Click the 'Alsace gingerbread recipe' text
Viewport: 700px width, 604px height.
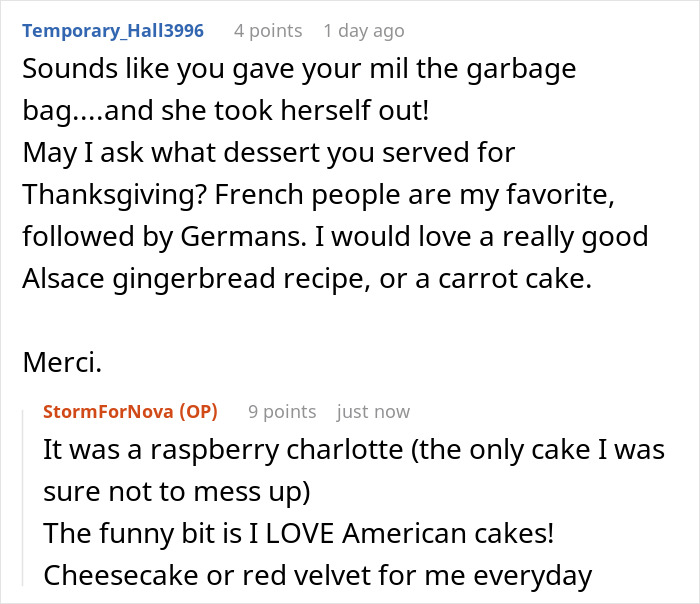pos(196,279)
